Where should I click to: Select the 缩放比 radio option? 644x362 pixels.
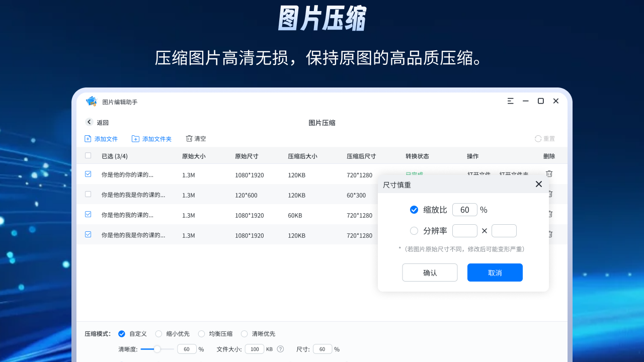click(414, 210)
